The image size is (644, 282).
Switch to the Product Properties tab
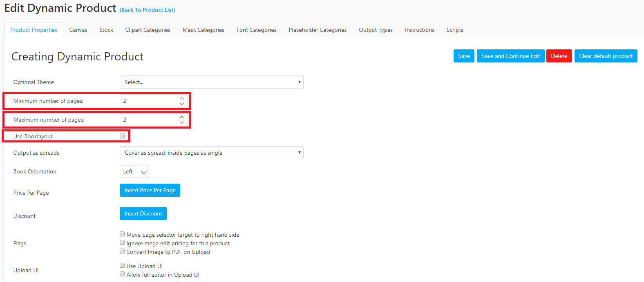pyautogui.click(x=34, y=30)
